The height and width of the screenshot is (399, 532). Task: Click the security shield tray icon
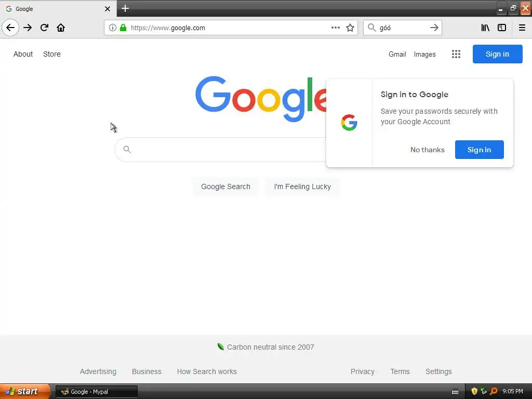coord(474,391)
